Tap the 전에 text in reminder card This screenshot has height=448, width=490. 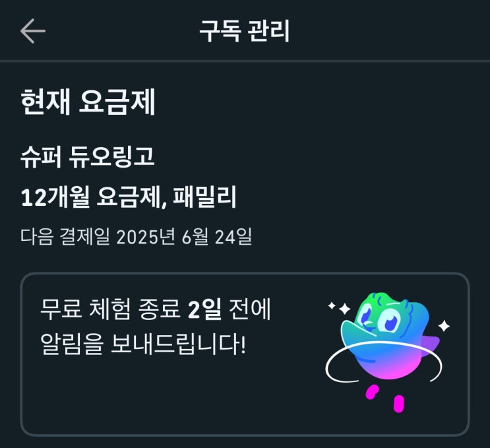coord(250,309)
